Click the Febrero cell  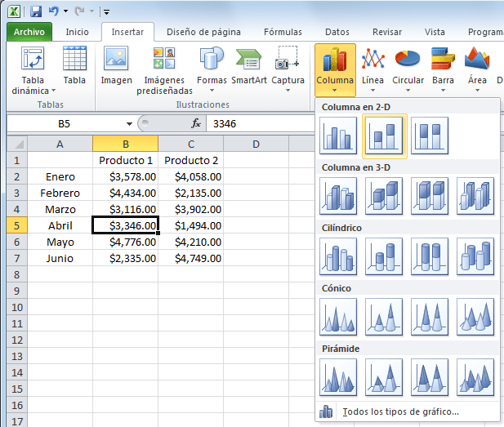pos(60,193)
